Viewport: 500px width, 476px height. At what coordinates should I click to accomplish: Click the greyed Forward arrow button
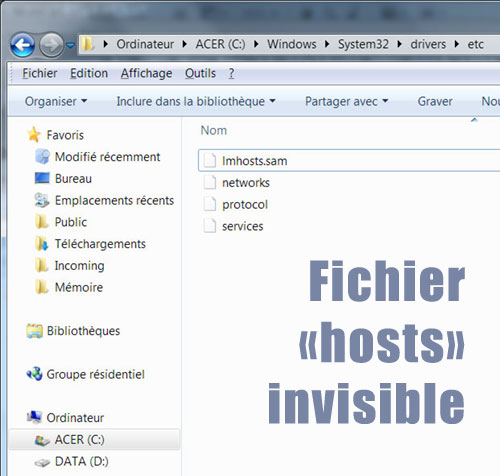tap(52, 44)
